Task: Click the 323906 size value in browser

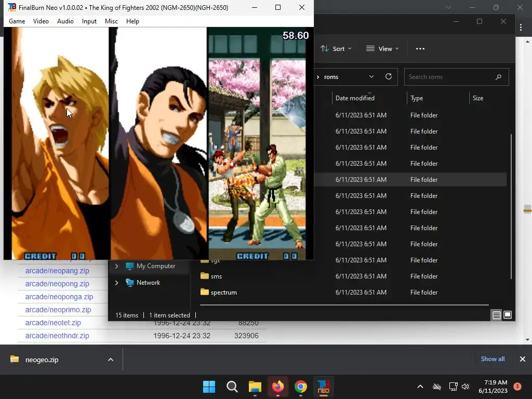Action: click(x=246, y=336)
